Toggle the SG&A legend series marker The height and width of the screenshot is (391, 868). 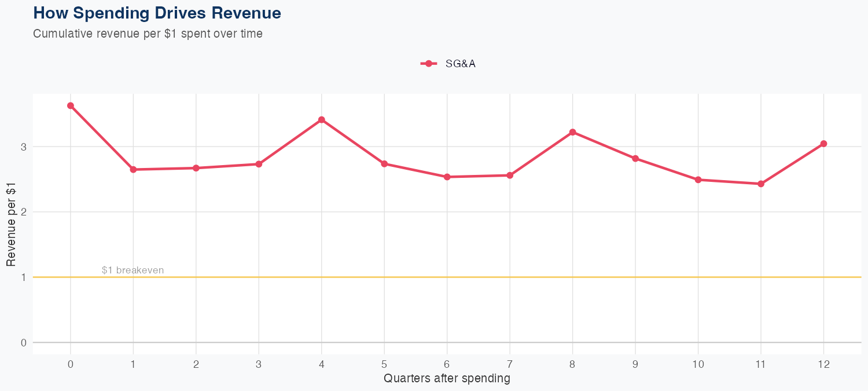click(428, 64)
